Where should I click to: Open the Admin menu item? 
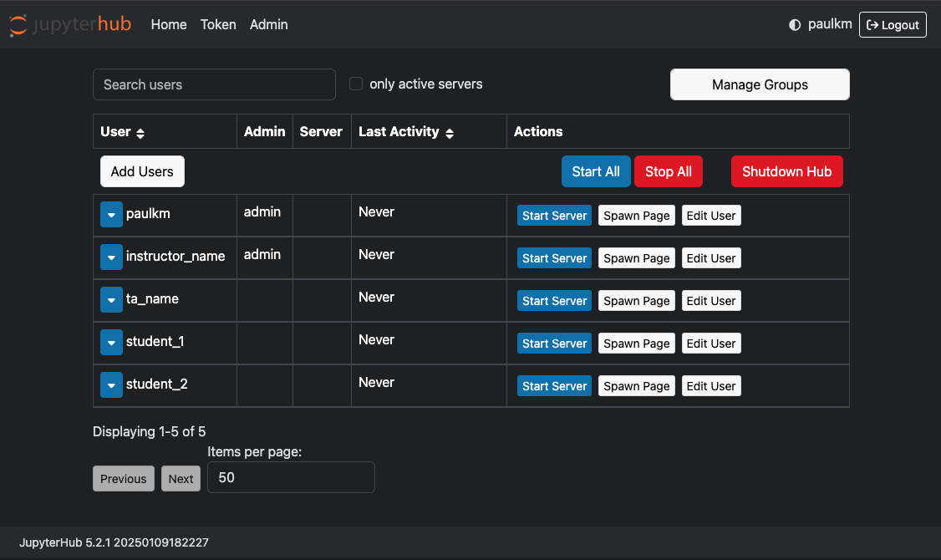point(268,24)
